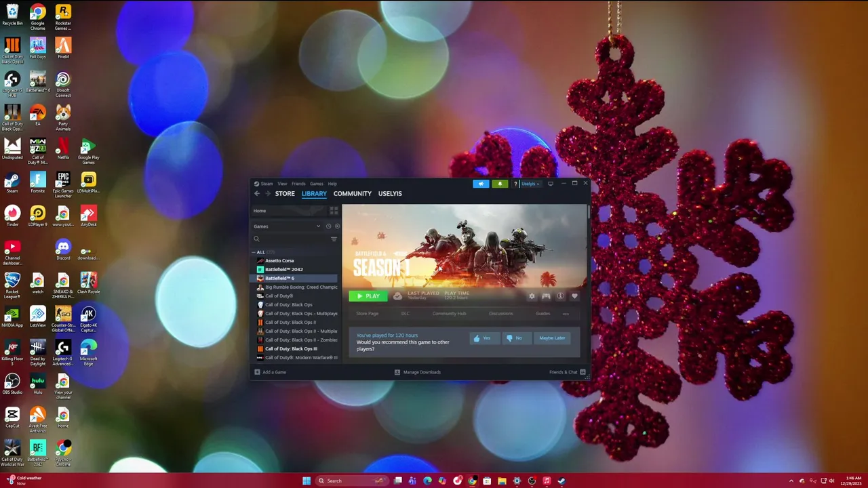Open the Friends menu in Steam
The width and height of the screenshot is (868, 488).
point(298,184)
